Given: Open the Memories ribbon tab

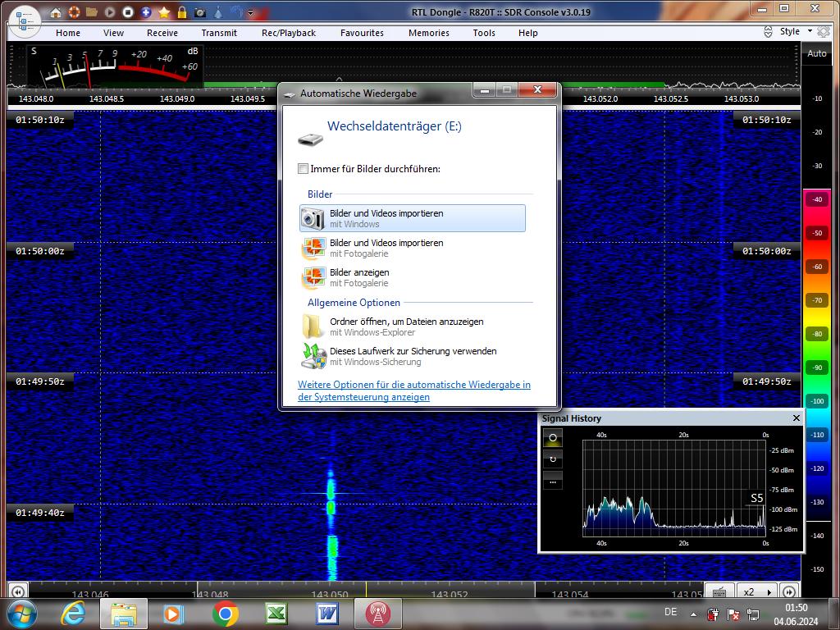Looking at the screenshot, I should [429, 33].
